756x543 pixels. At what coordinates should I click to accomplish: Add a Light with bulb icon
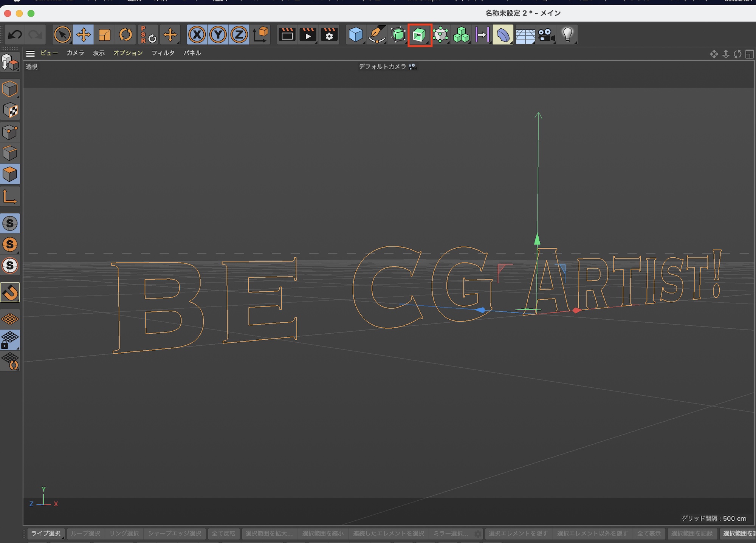567,35
